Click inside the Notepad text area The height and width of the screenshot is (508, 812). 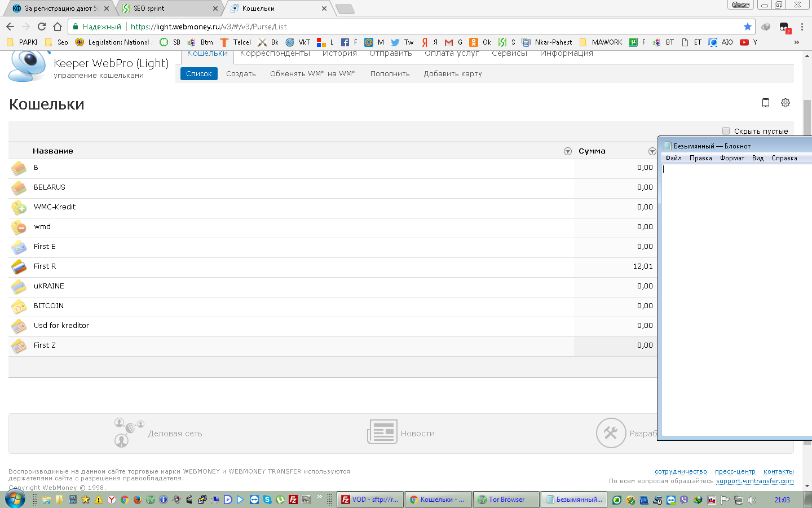736,299
